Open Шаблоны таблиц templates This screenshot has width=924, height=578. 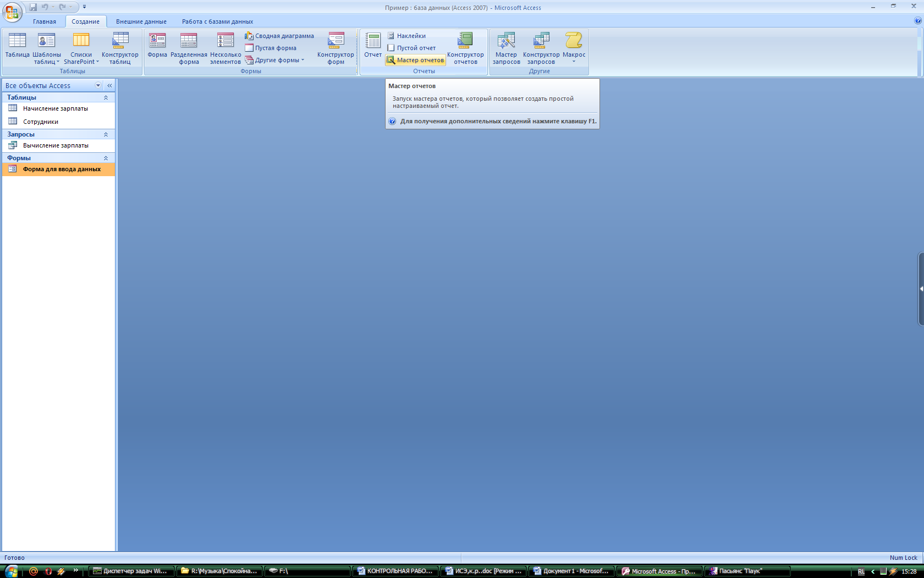[47, 48]
